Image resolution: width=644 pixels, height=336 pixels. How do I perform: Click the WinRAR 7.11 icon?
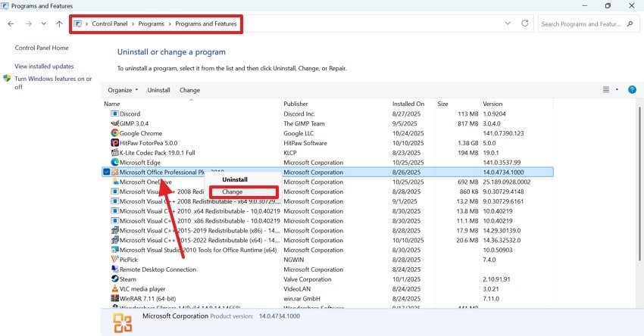point(114,298)
